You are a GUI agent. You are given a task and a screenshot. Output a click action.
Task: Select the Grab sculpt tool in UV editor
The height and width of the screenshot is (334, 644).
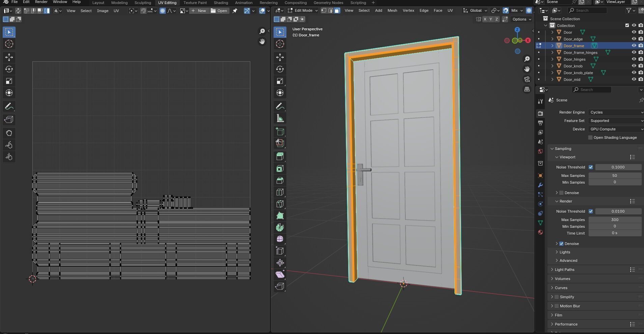[x=9, y=133]
